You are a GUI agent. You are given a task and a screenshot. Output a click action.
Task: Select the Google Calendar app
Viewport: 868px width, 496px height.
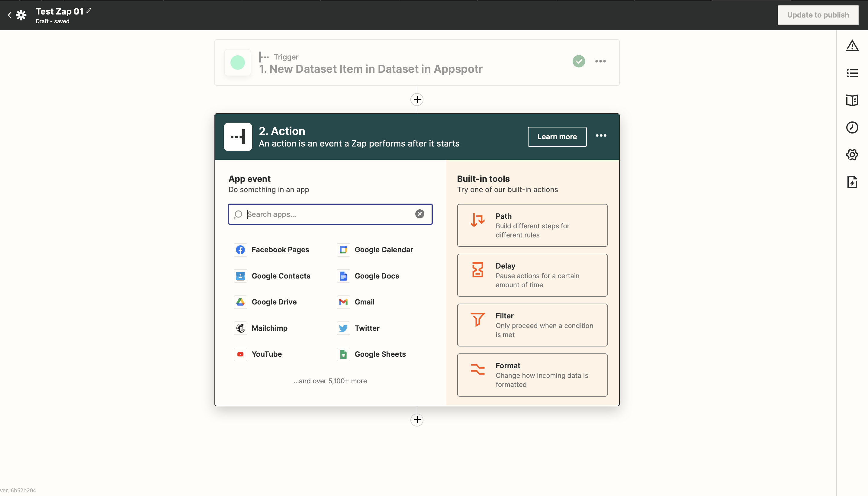[375, 250]
